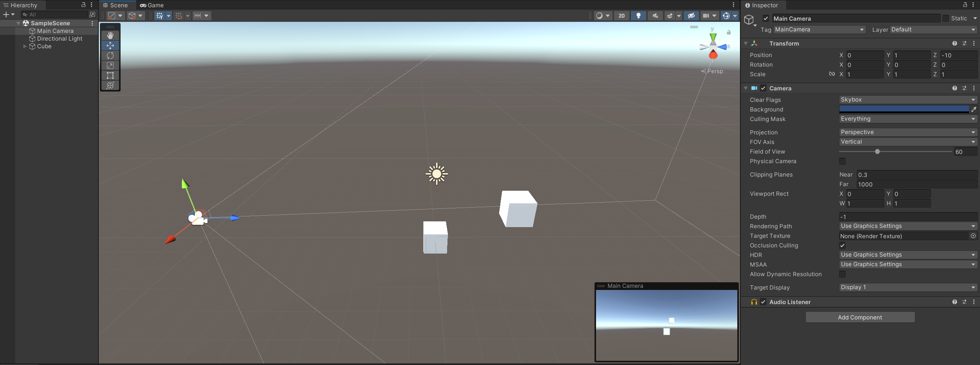Open the Clear Flags dropdown

[x=908, y=100]
